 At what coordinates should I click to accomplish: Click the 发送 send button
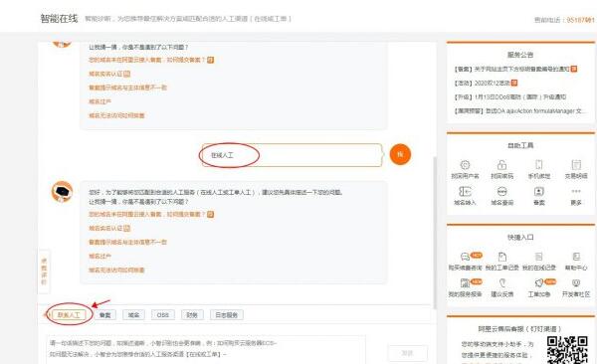pyautogui.click(x=407, y=353)
